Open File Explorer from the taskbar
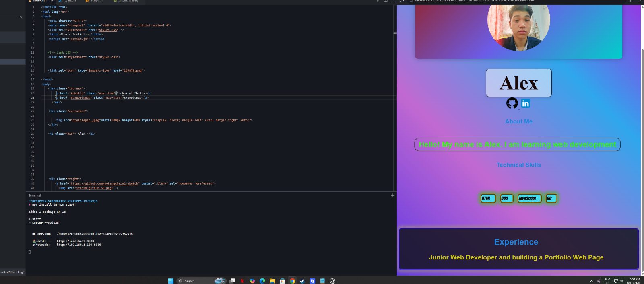Screen dimensions: 644x284 coord(272,281)
